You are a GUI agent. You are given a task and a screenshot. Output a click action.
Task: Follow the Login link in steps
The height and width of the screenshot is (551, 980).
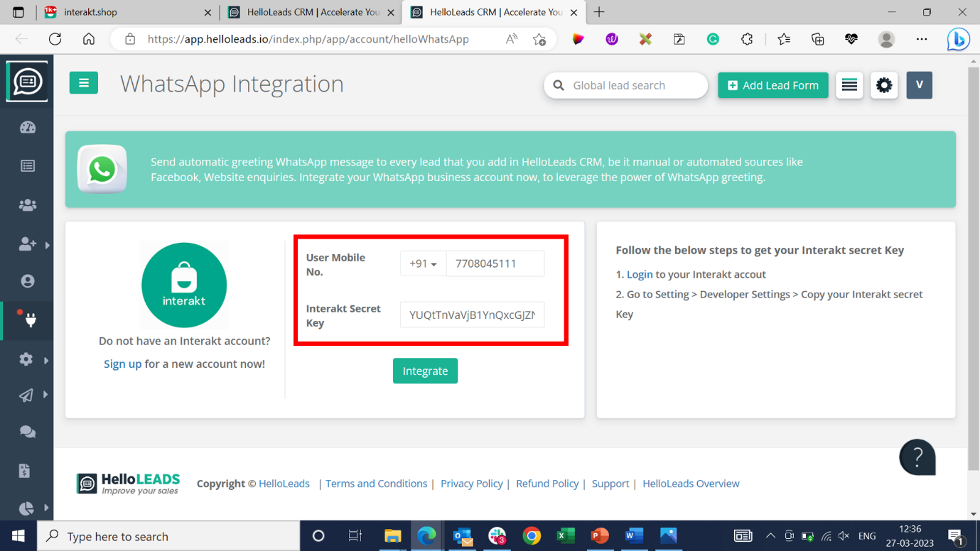pyautogui.click(x=640, y=274)
